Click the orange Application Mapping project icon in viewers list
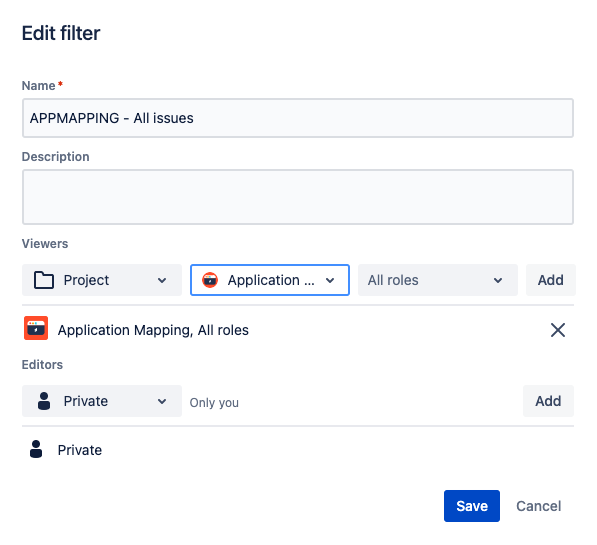The image size is (597, 545). pos(36,328)
